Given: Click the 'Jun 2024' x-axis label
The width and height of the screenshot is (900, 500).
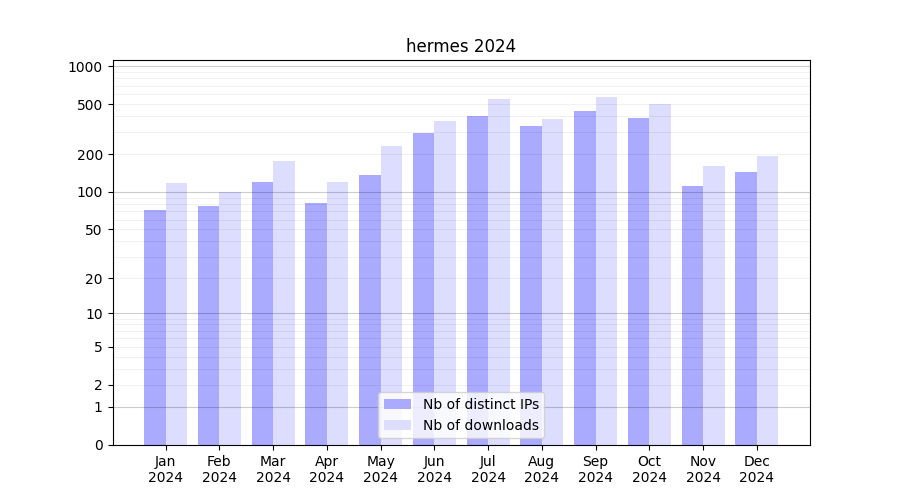Looking at the screenshot, I should click(x=434, y=469).
